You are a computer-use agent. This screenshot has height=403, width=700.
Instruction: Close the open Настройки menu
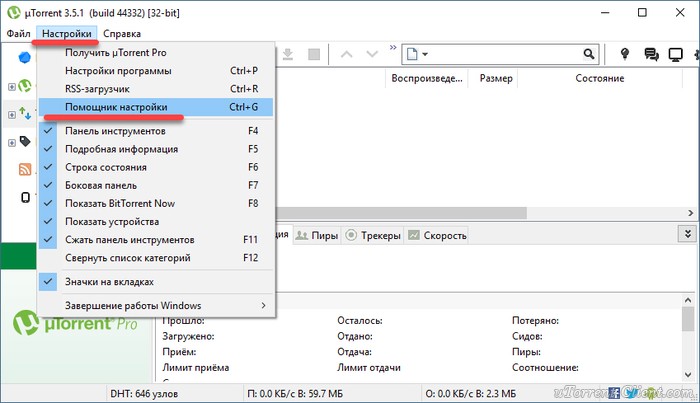(x=67, y=33)
